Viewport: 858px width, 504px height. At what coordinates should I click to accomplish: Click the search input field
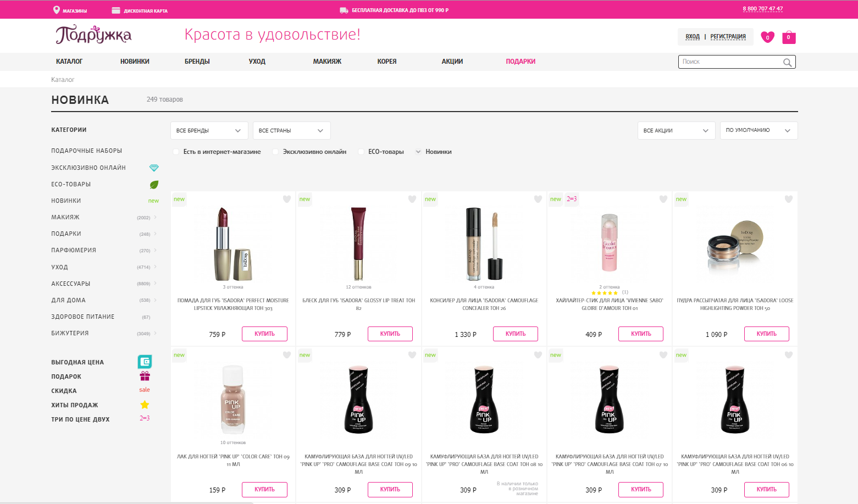pyautogui.click(x=730, y=62)
